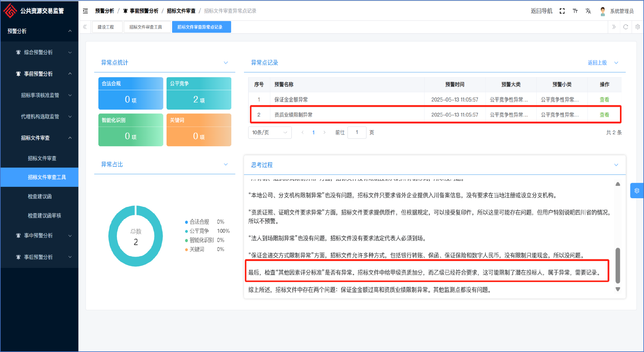Expand 事中预警分析 sidebar menu
Image resolution: width=644 pixels, height=352 pixels.
pyautogui.click(x=39, y=236)
